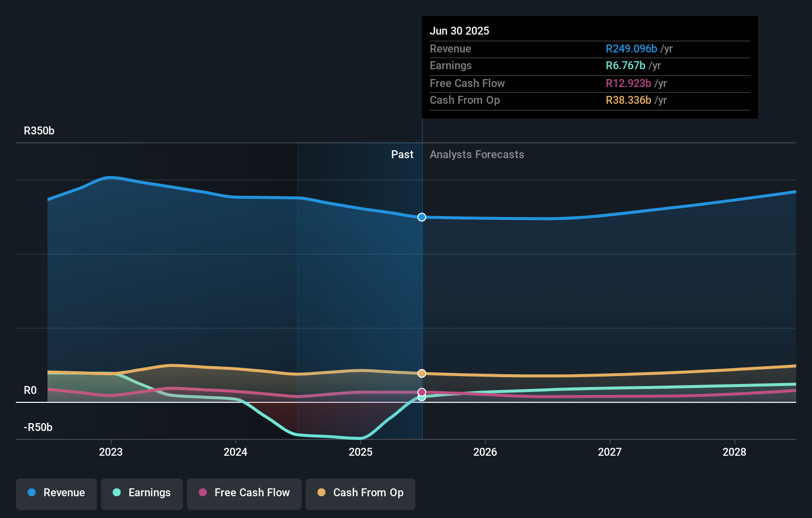This screenshot has height=518, width=812.
Task: Open details for the 2026 year label
Action: pyautogui.click(x=486, y=452)
